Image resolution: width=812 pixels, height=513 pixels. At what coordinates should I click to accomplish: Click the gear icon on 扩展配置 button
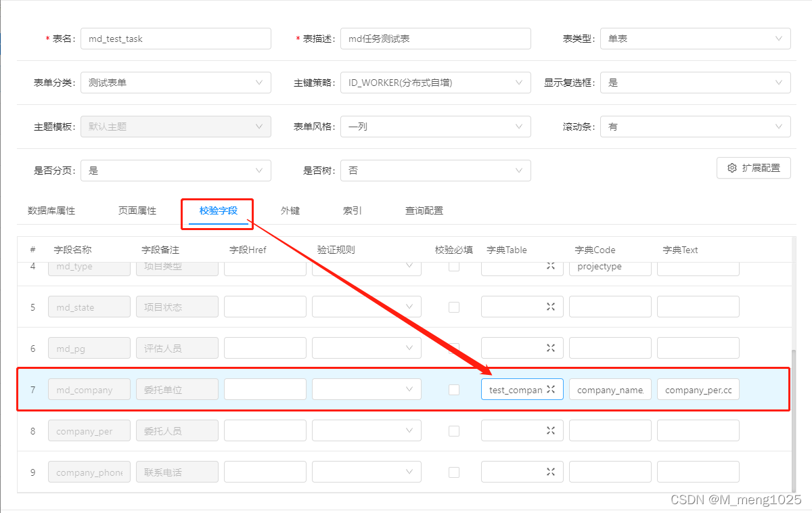(x=731, y=168)
